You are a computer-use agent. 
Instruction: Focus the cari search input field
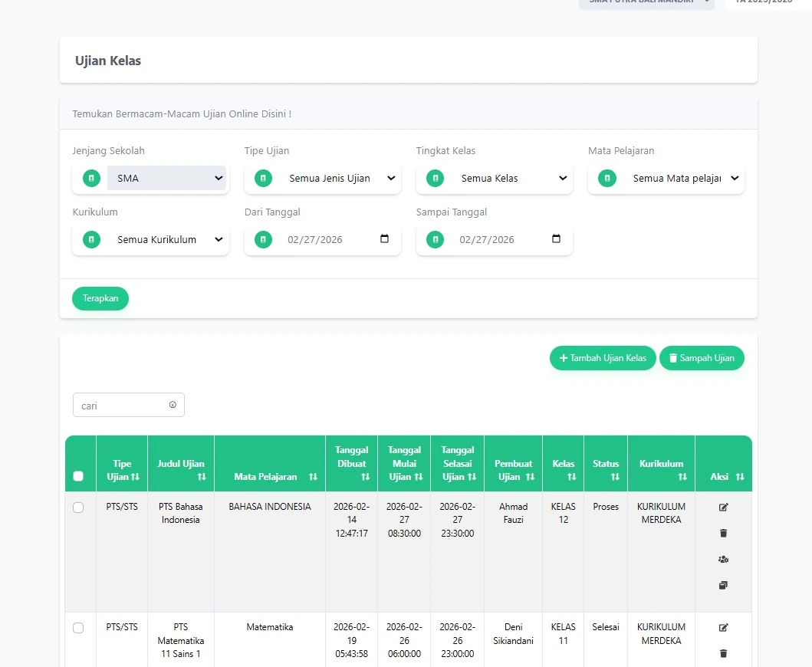pos(123,406)
